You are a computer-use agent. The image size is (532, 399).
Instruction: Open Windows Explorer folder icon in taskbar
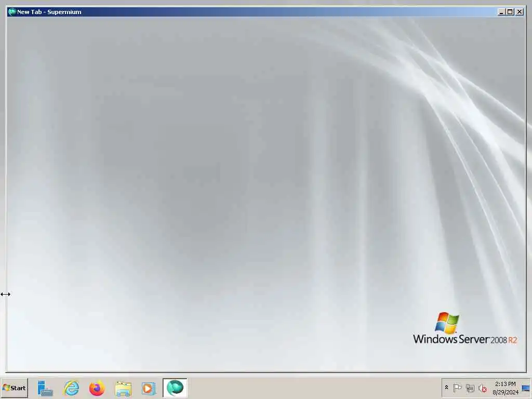click(123, 388)
